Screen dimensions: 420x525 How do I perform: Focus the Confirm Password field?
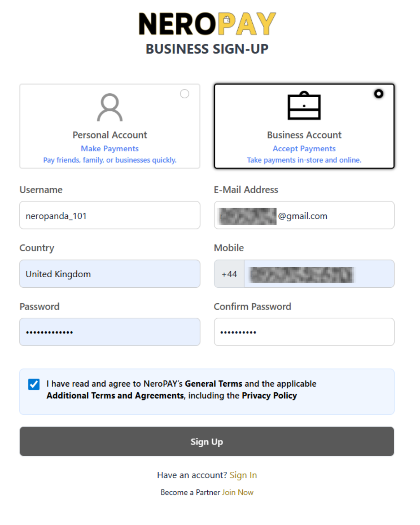click(x=304, y=332)
